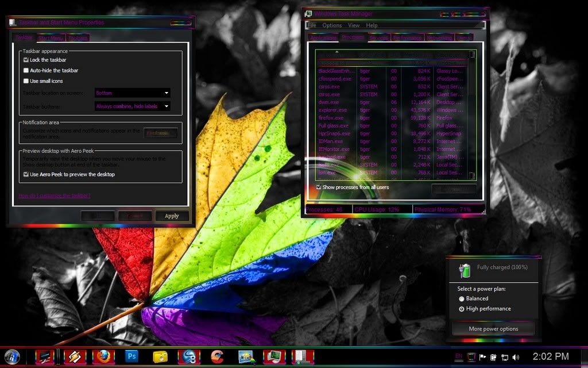Click More power options
588x368 pixels.
point(493,329)
